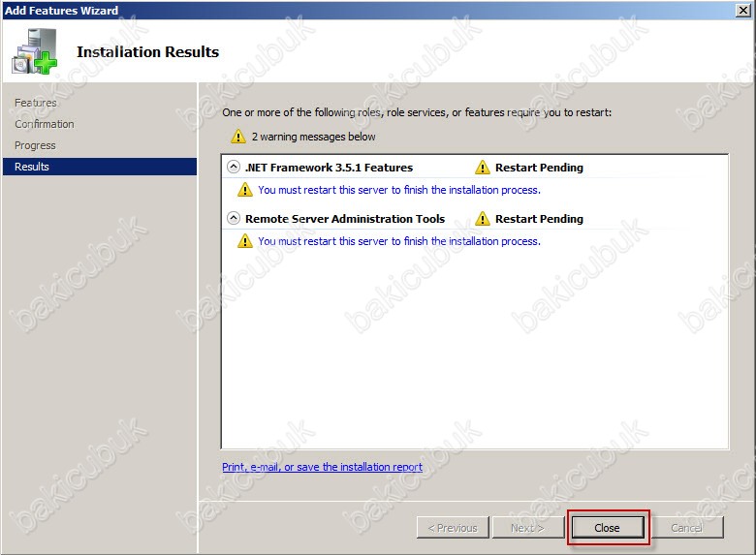756x555 pixels.
Task: Click warning icon under .NET Framework 3.5.1 Features
Action: tap(245, 190)
